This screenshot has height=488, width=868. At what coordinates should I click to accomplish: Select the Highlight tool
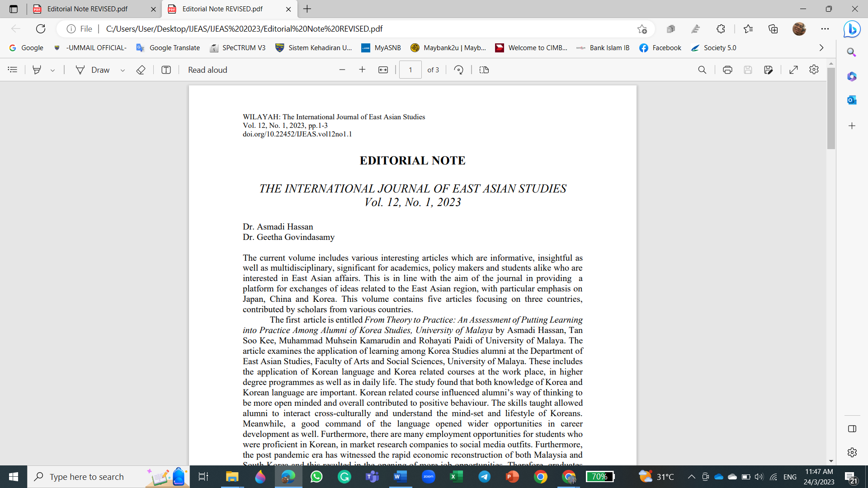tap(37, 70)
